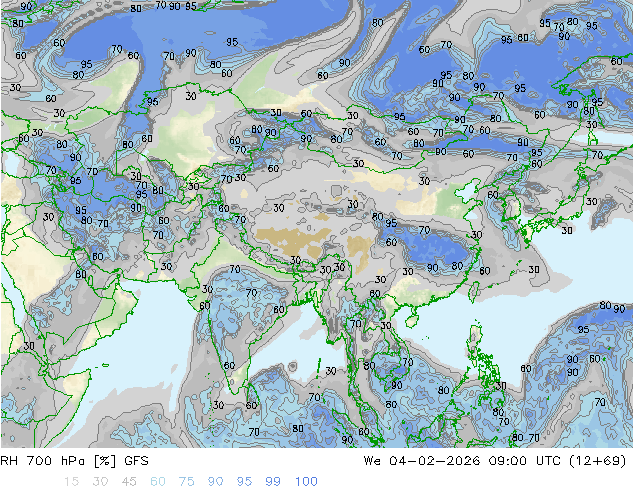Click the legend value 45

click(129, 482)
